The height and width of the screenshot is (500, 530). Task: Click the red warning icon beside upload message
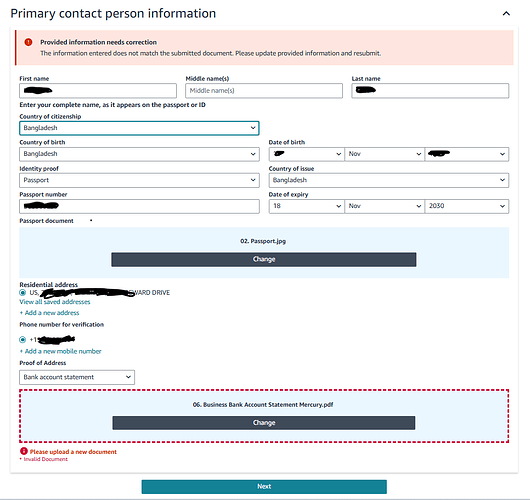[x=24, y=451]
